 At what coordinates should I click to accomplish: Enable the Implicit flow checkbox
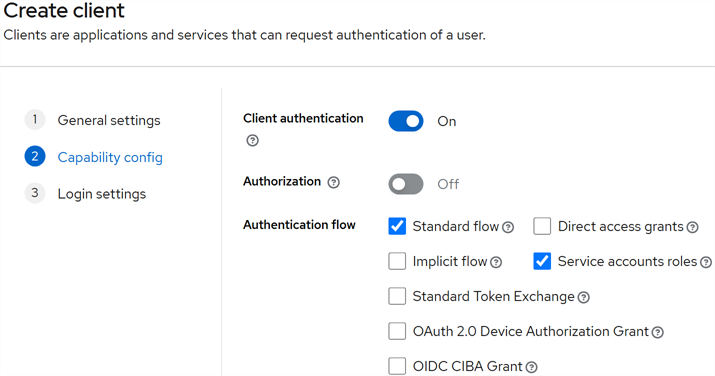click(397, 261)
